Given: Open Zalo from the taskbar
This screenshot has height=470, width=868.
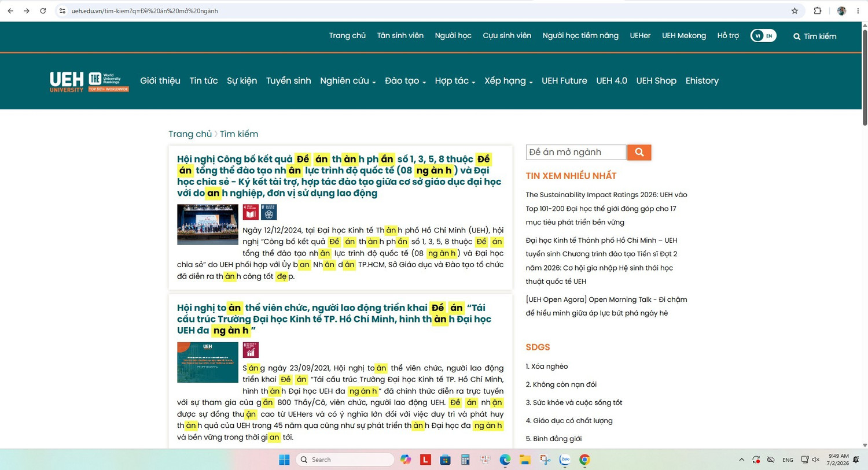Looking at the screenshot, I should pos(565,460).
